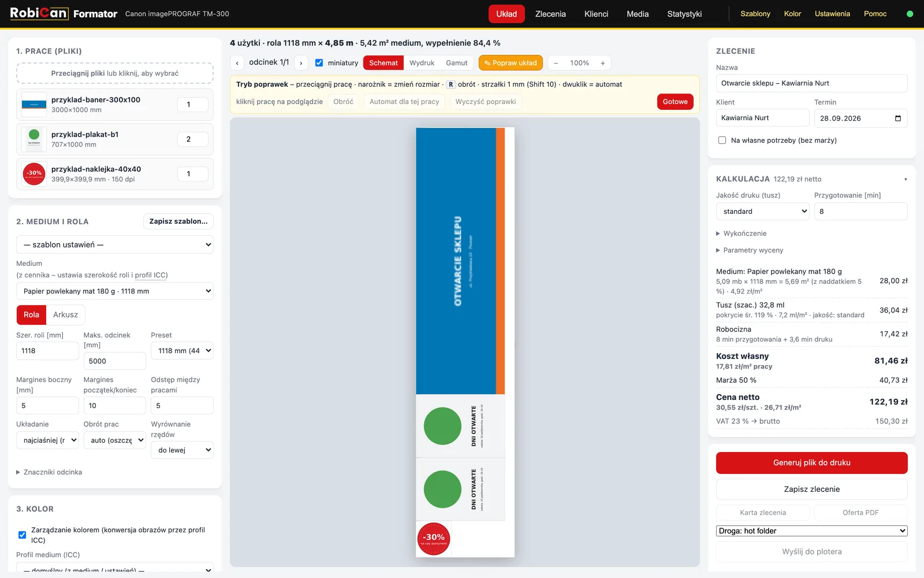Open the Jakość druku standard dropdown
Viewport: 924px width, 578px height.
coord(762,212)
